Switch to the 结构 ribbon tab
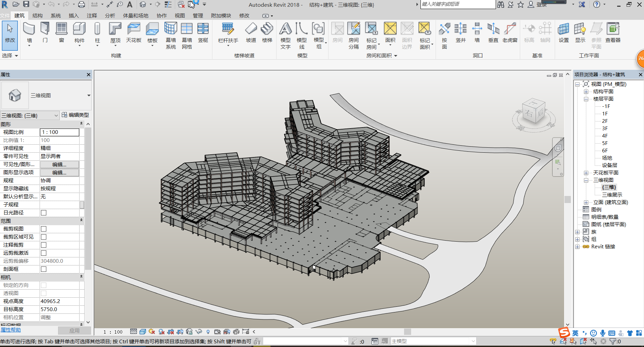The height and width of the screenshot is (347, 644). (x=38, y=16)
